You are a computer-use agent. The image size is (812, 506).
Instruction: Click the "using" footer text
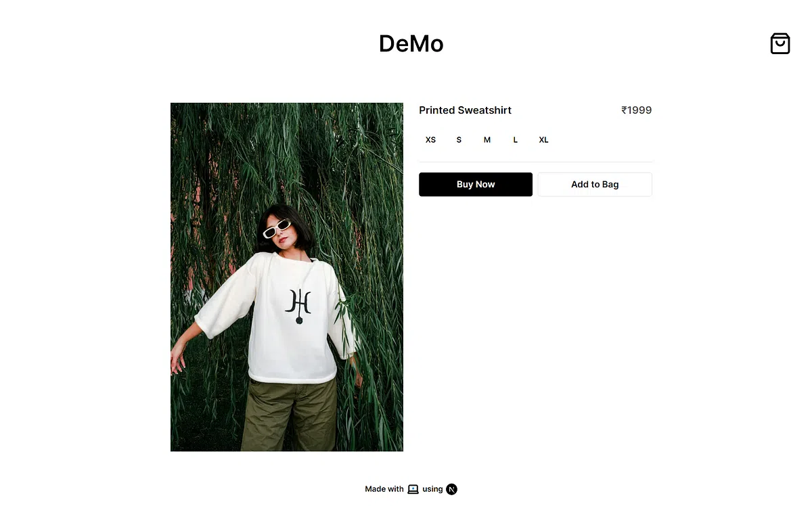pos(432,489)
